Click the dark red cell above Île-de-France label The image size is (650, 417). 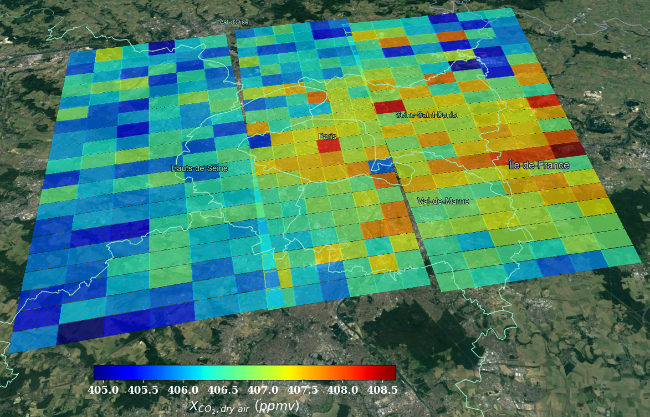click(x=566, y=149)
